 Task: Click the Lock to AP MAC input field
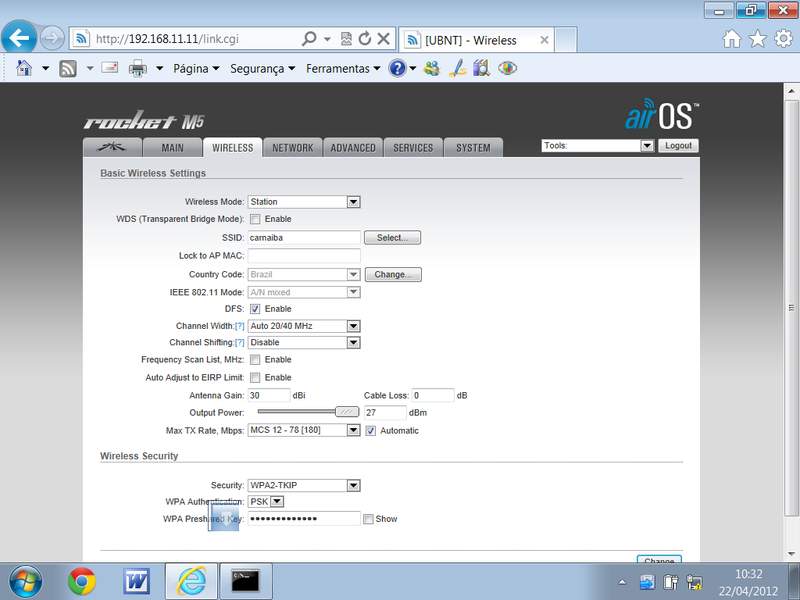pyautogui.click(x=304, y=256)
